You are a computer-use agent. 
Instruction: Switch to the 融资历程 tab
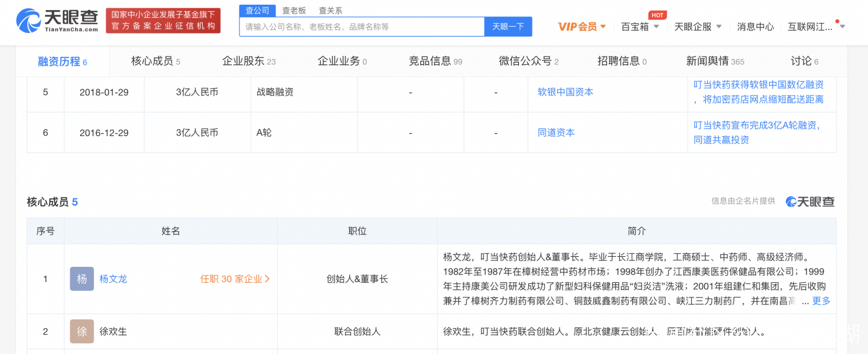pyautogui.click(x=63, y=61)
